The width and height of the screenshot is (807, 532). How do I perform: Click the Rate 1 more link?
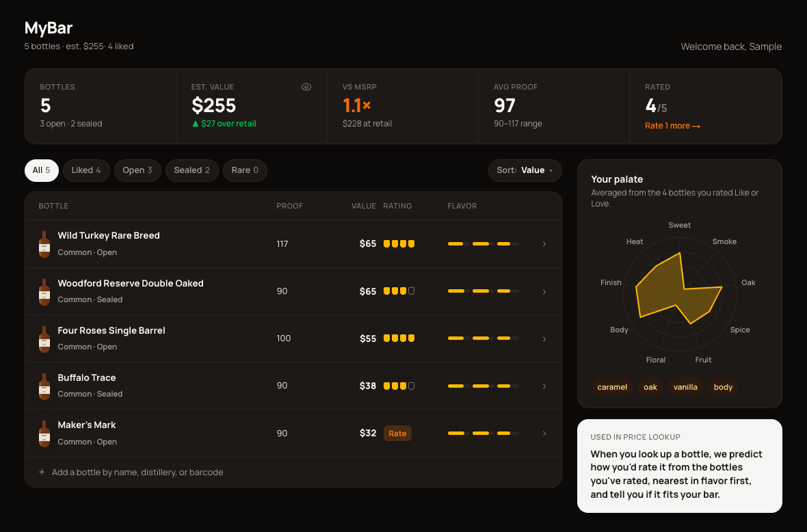pos(672,126)
